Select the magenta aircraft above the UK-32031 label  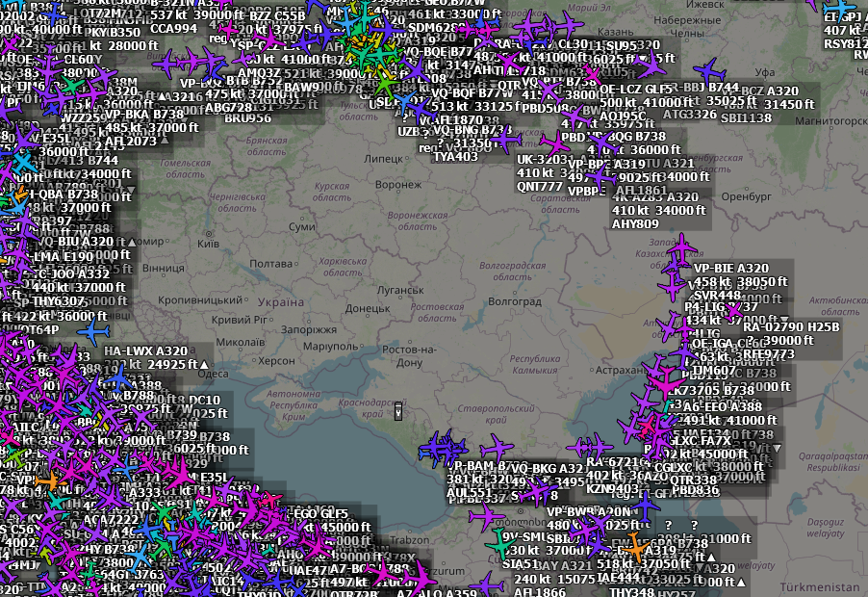tap(554, 144)
